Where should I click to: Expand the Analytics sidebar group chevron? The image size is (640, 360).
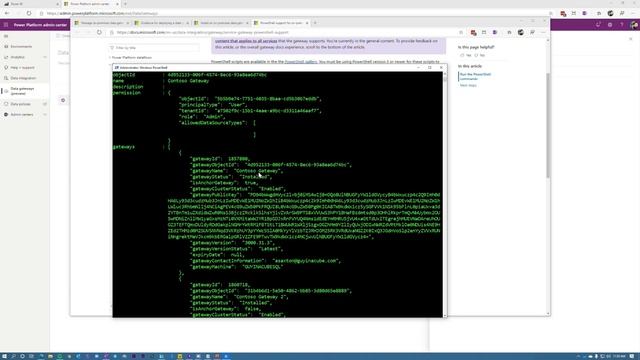(x=45, y=57)
